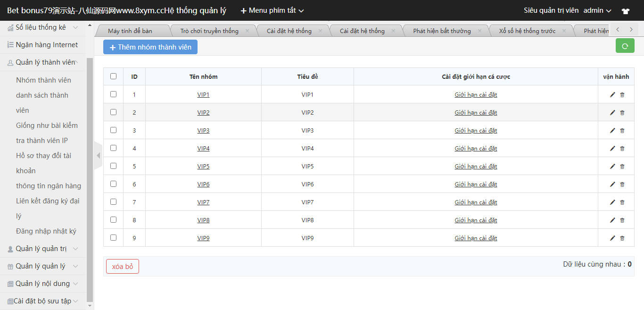Screen dimensions: 644x310
Task: Open the theme shirt icon in header
Action: tap(626, 11)
